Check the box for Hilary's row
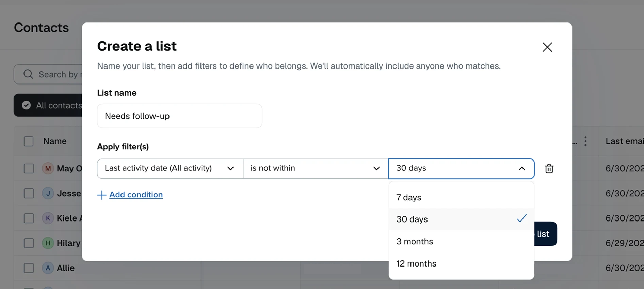Viewport: 644px width, 289px height. tap(29, 243)
